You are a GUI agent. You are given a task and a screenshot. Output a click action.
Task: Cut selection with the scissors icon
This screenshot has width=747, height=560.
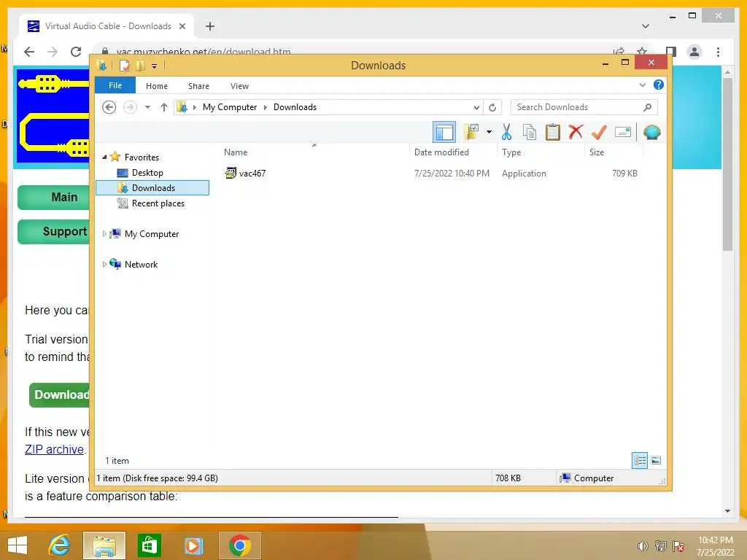click(x=506, y=132)
